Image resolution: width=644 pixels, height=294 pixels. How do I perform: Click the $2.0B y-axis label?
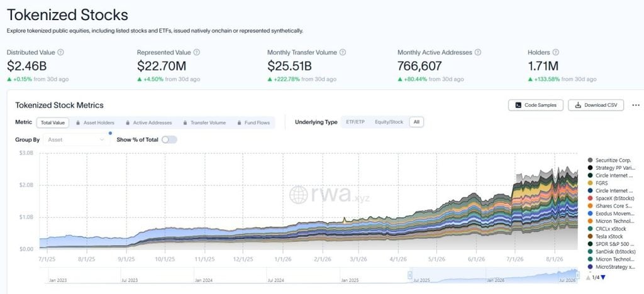(x=26, y=185)
